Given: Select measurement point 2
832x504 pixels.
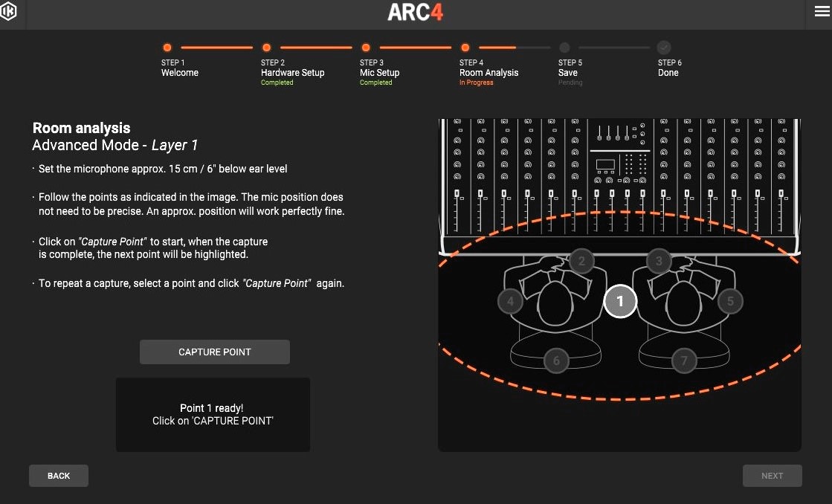Looking at the screenshot, I should (581, 261).
